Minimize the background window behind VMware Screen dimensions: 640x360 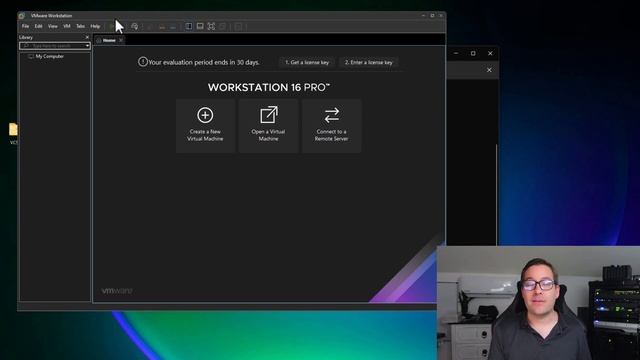click(456, 53)
